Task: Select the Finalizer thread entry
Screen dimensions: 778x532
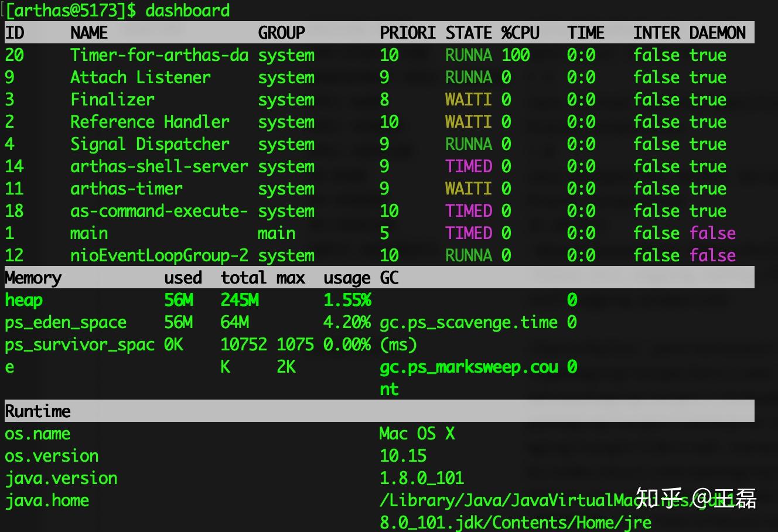Action: 380,100
